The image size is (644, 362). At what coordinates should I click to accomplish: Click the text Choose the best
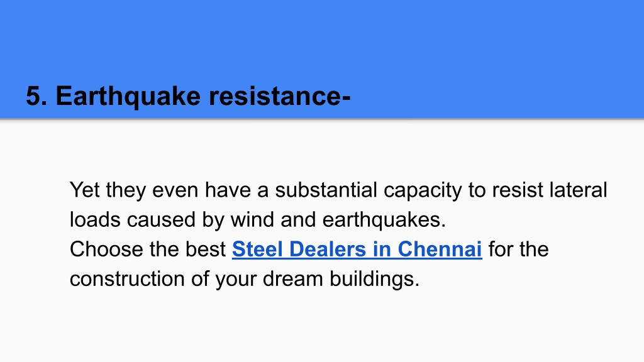(148, 249)
